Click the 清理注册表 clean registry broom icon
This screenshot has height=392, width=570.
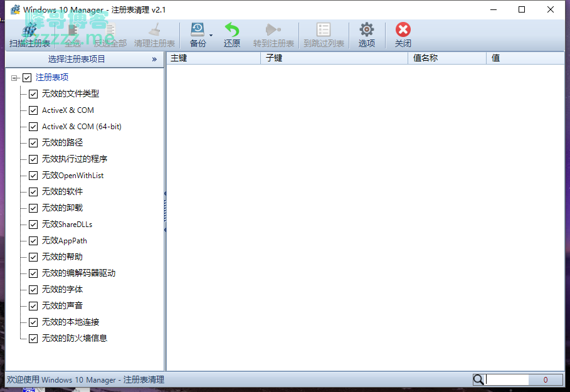(x=154, y=29)
